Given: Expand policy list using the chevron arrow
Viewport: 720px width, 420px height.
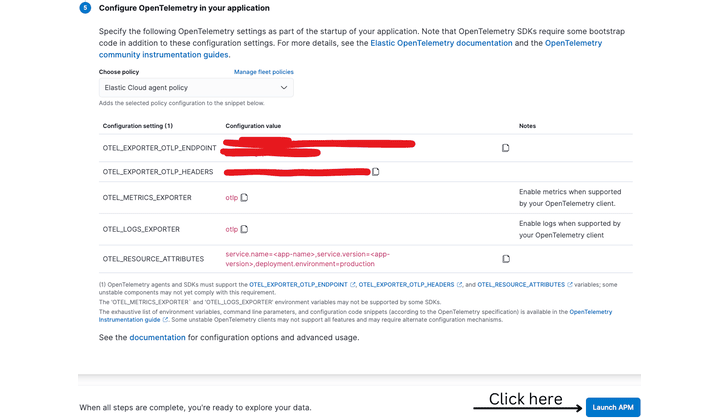Looking at the screenshot, I should 284,88.
